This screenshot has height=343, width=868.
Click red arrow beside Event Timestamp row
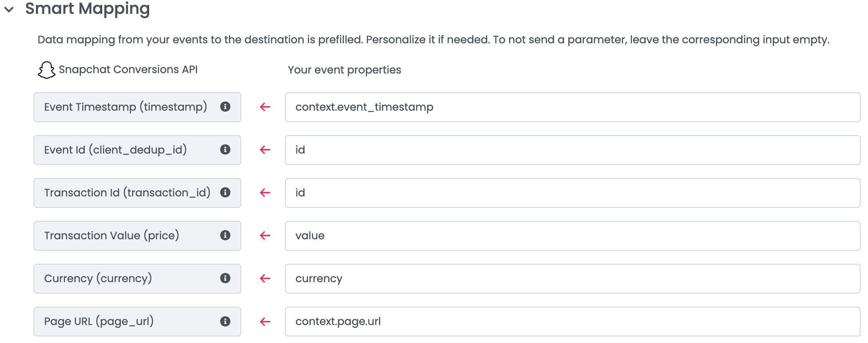265,107
